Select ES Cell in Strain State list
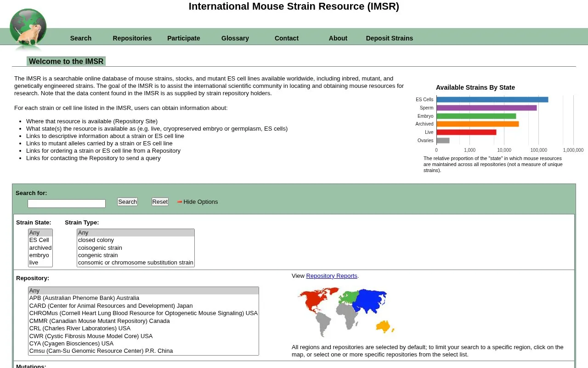588x368 pixels. pyautogui.click(x=40, y=240)
